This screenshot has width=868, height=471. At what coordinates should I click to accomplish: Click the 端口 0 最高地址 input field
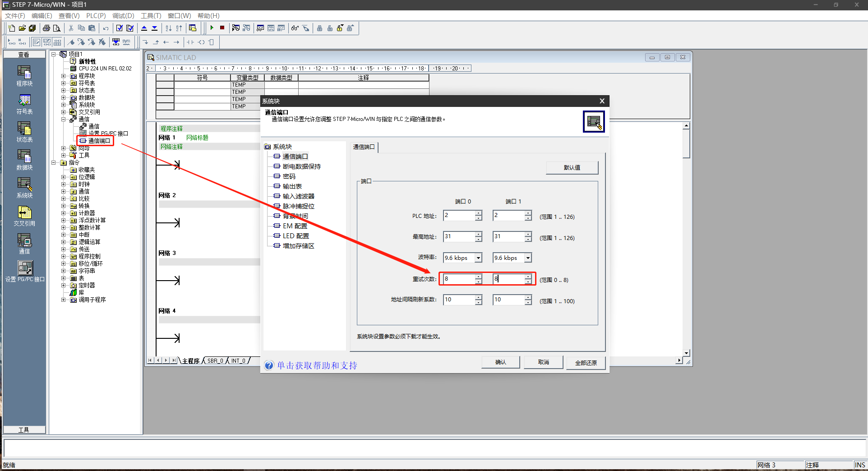[x=458, y=236]
